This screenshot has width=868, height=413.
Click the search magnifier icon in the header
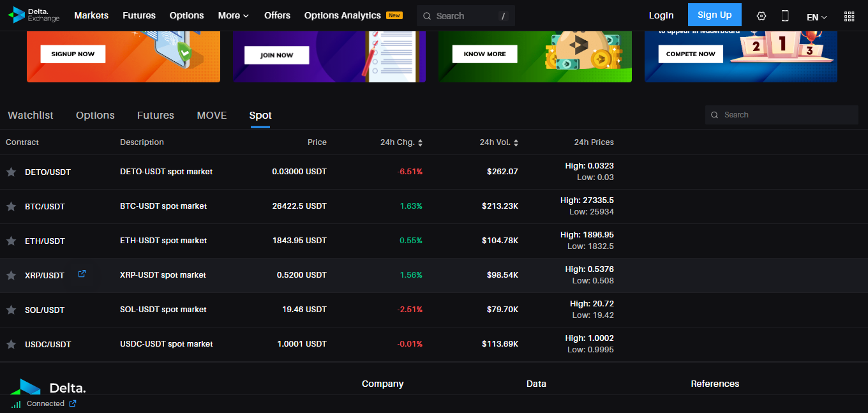tap(427, 16)
